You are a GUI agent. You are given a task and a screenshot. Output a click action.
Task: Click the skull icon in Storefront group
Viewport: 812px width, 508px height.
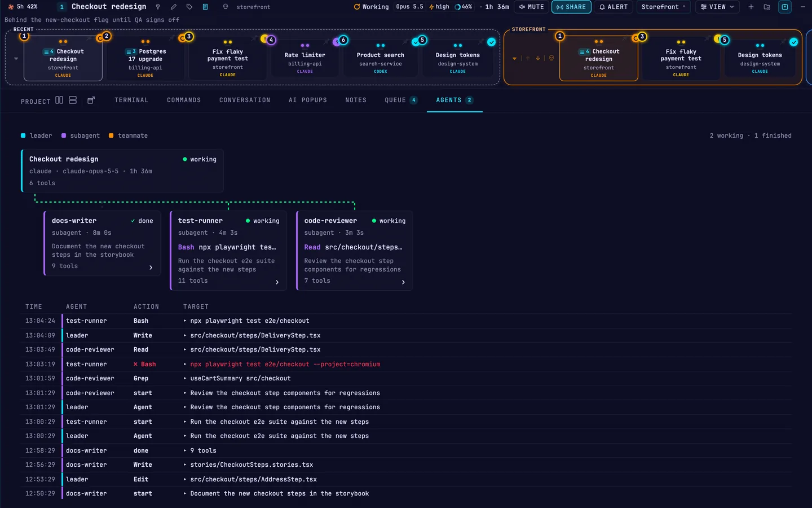click(x=551, y=58)
